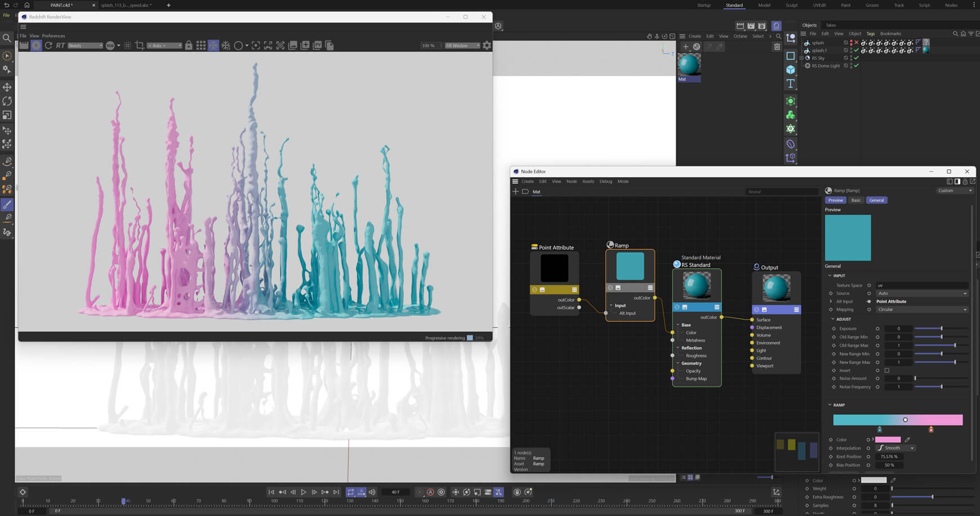Click the Preview tab button in Ramp attributes
980x516 pixels.
point(835,200)
